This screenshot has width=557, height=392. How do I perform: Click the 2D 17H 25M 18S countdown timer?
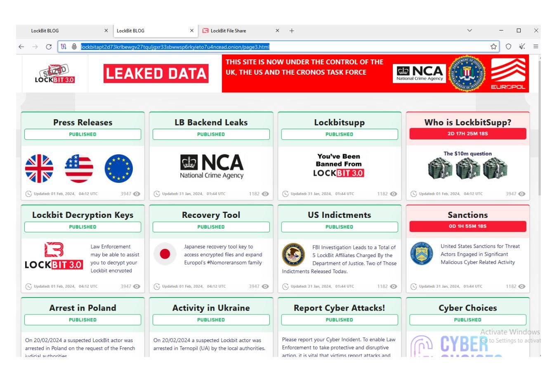click(x=468, y=134)
